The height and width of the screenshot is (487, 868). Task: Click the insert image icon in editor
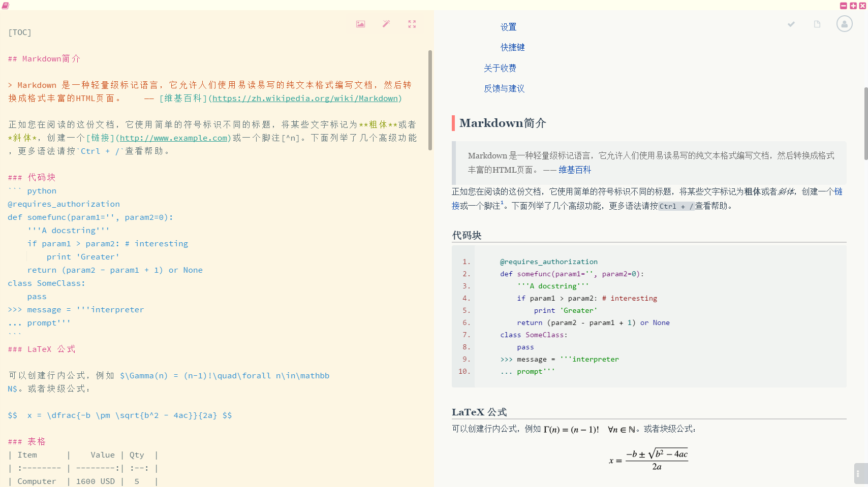[360, 24]
